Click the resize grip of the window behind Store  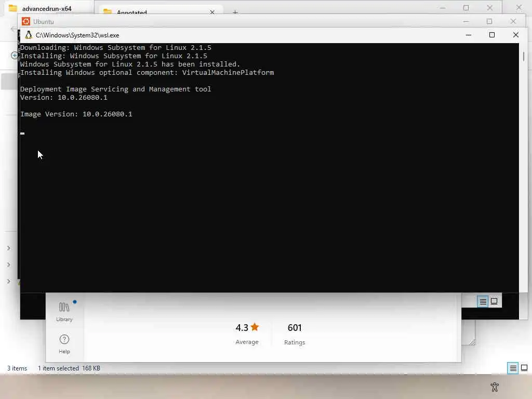[x=472, y=342]
